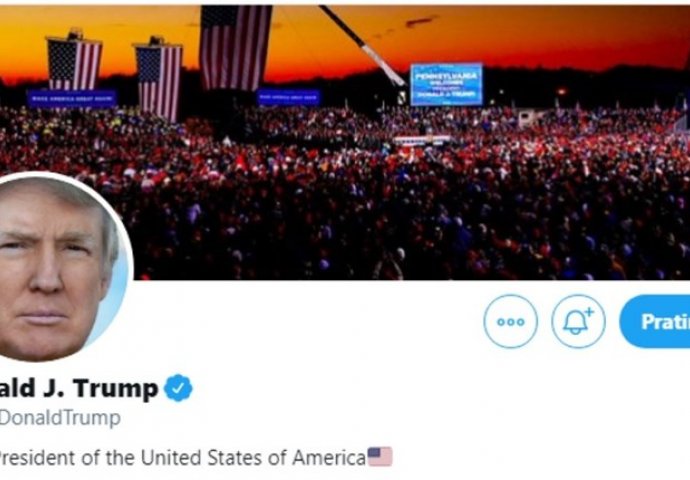Viewport: 690px width, 480px height.
Task: Click the President of the United States bio text
Action: tap(182, 458)
